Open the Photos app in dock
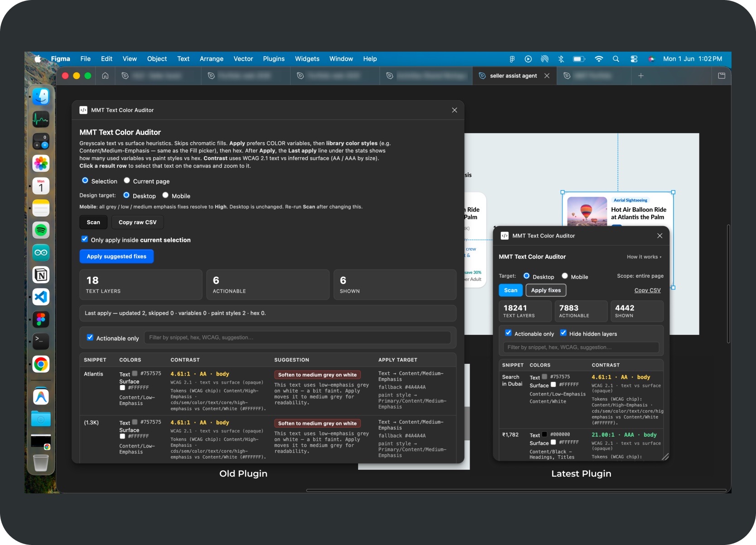The image size is (756, 545). (x=41, y=164)
